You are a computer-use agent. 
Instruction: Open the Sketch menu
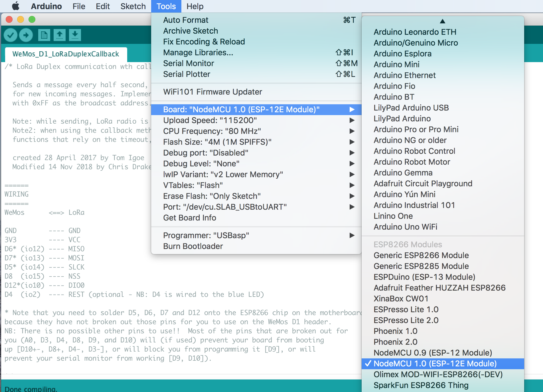(x=133, y=6)
